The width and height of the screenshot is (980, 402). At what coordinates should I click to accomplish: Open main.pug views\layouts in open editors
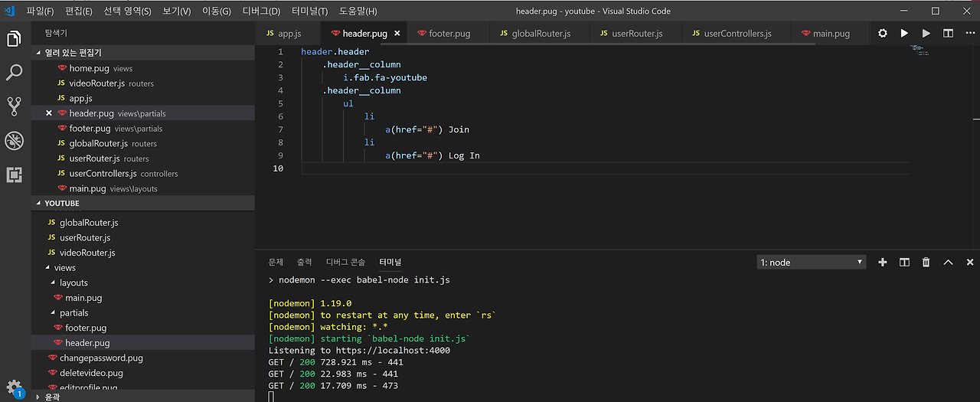point(143,188)
